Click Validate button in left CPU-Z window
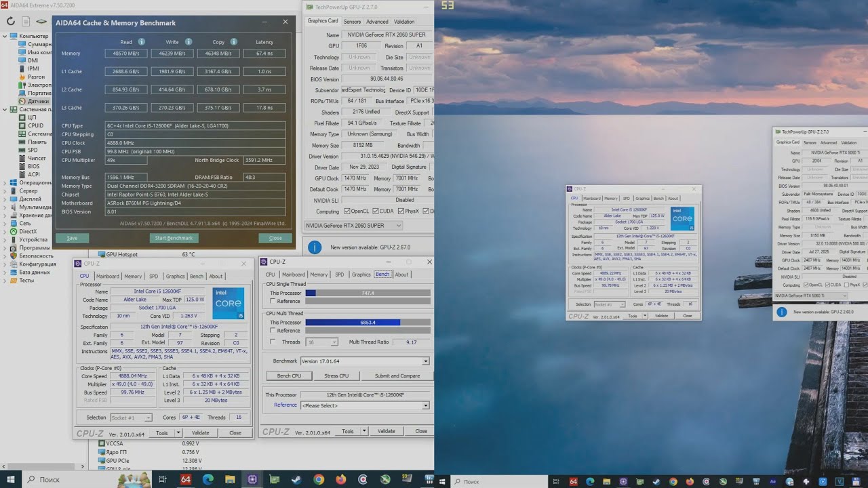This screenshot has width=868, height=488. (x=201, y=432)
